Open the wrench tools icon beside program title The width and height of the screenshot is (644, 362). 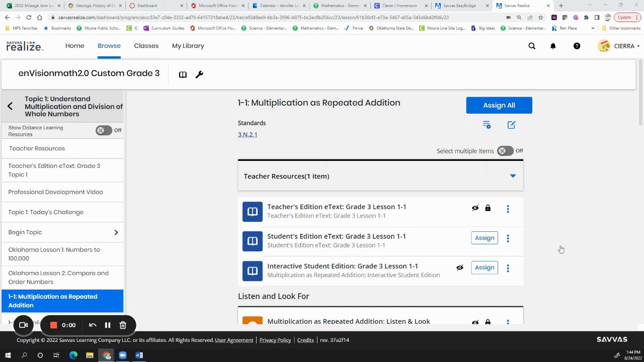point(199,74)
